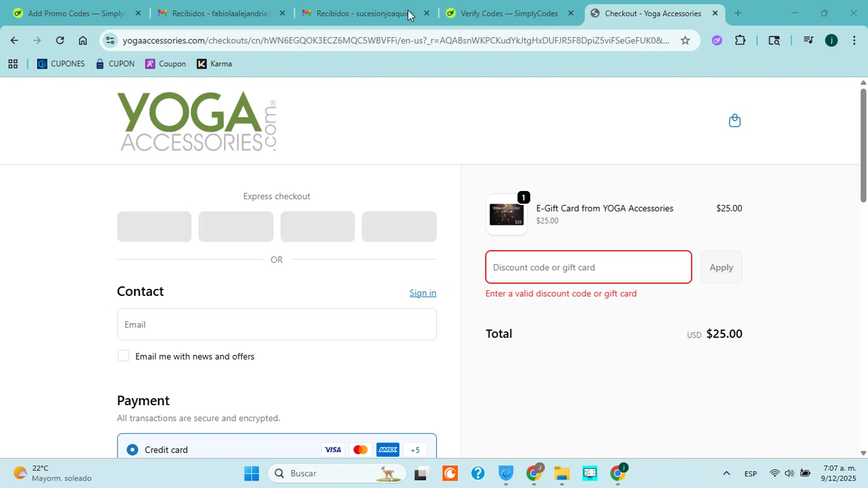Open the search-tabs side panel icon
This screenshot has width=868, height=488.
774,41
